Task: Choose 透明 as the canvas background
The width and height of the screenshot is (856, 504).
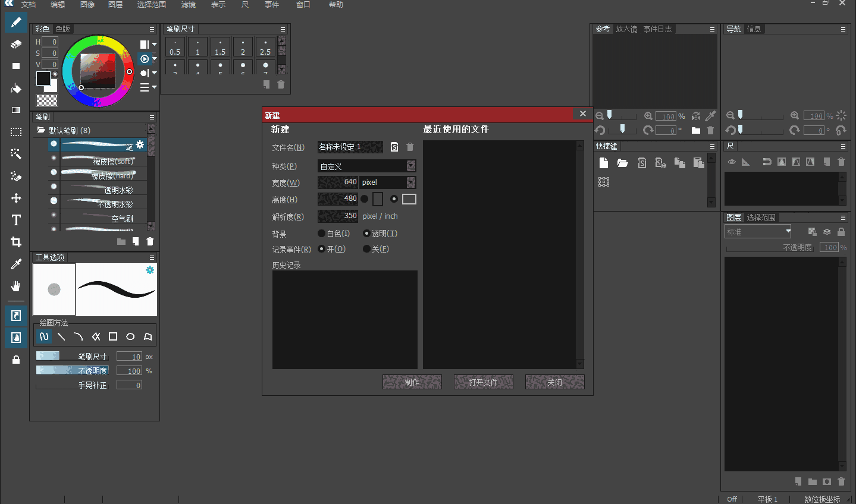Action: coord(366,233)
